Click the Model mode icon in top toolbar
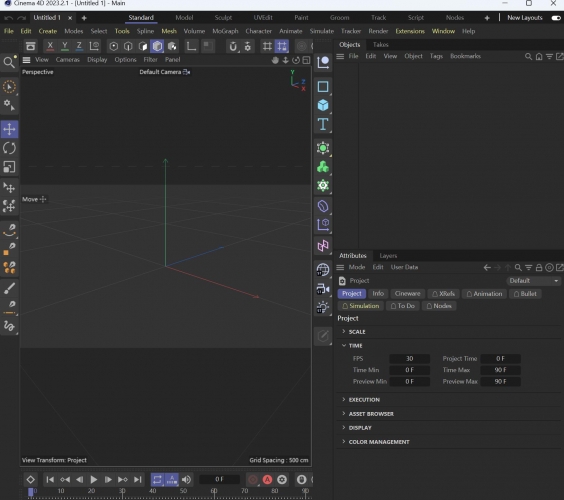Viewport: 564px width, 500px height. 158,46
